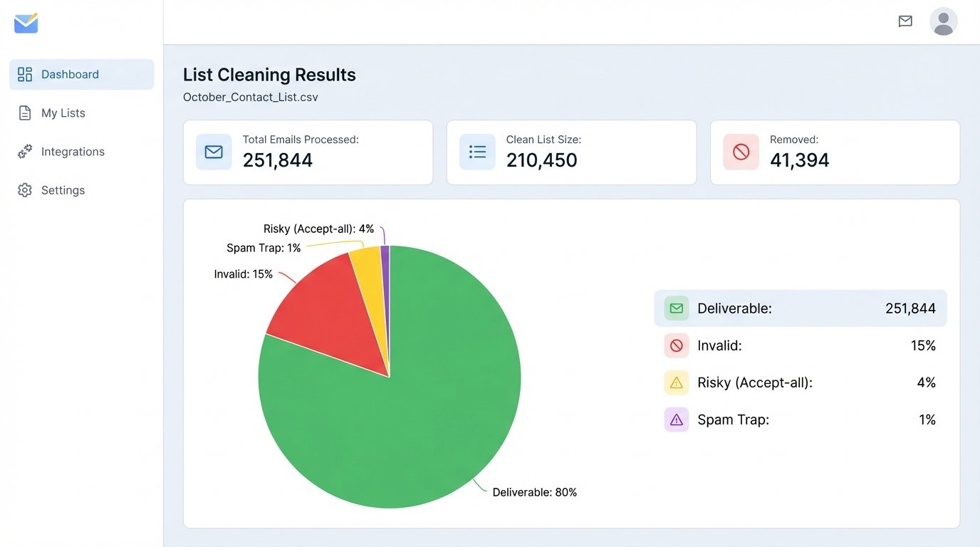The height and width of the screenshot is (547, 980).
Task: Switch to My Lists in sidebar
Action: click(63, 113)
